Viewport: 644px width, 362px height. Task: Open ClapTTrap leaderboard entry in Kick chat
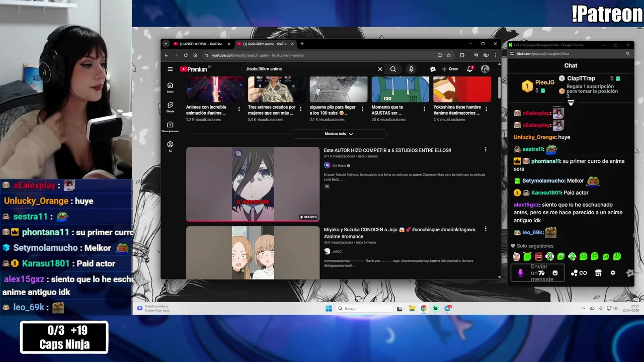(590, 78)
